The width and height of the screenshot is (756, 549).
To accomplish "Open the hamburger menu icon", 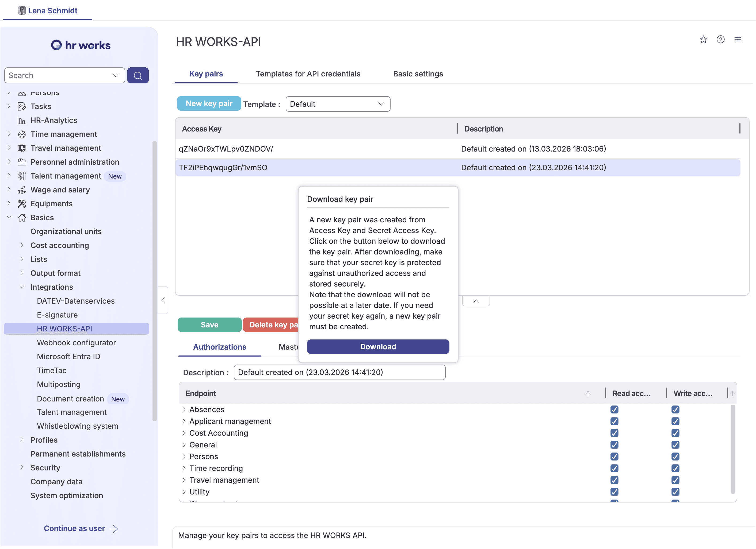I will (738, 39).
